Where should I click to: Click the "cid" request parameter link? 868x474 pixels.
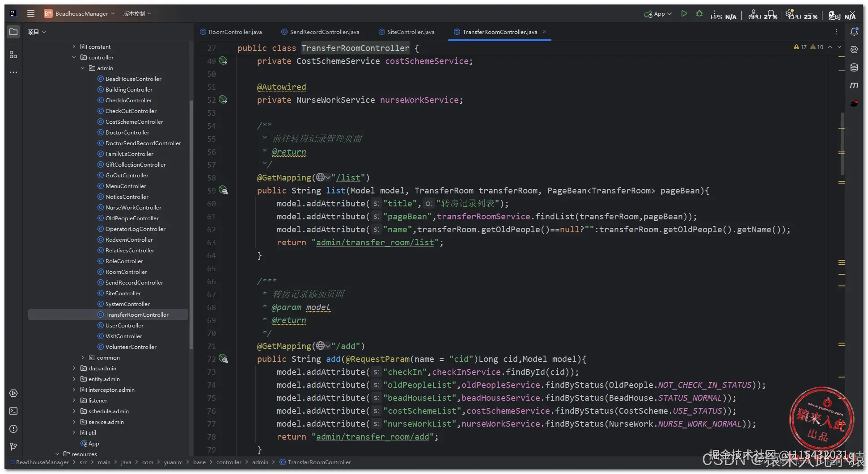pos(462,359)
